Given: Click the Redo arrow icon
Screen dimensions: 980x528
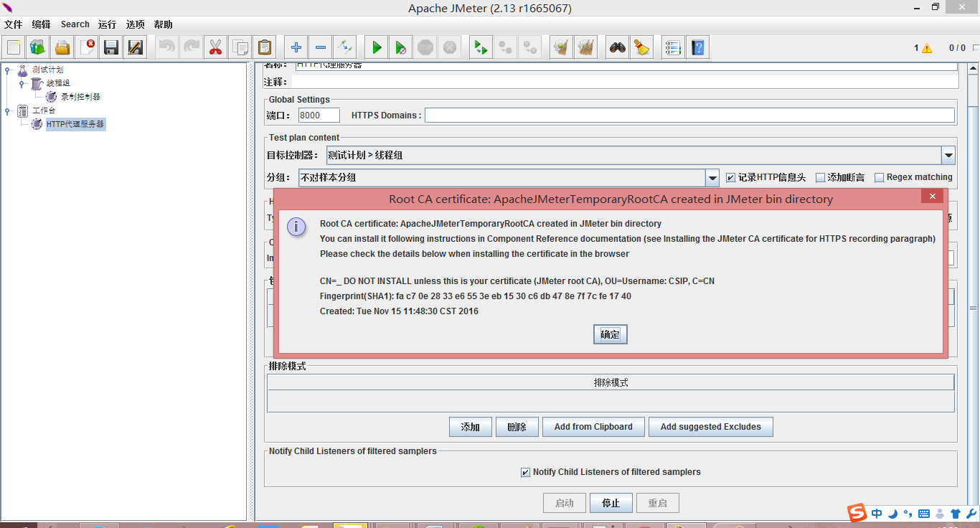Looking at the screenshot, I should click(191, 48).
